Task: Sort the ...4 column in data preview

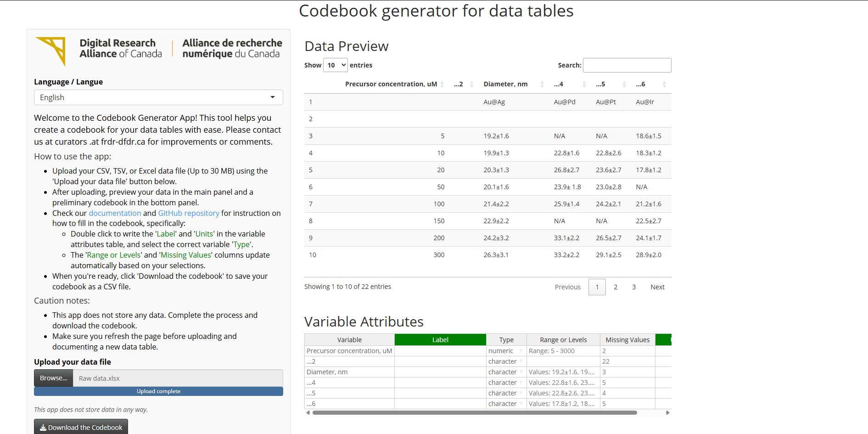Action: click(584, 84)
